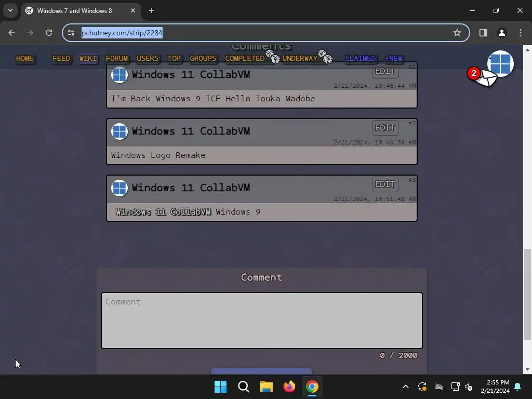
Task: Open the Chrome side panel
Action: (x=483, y=33)
